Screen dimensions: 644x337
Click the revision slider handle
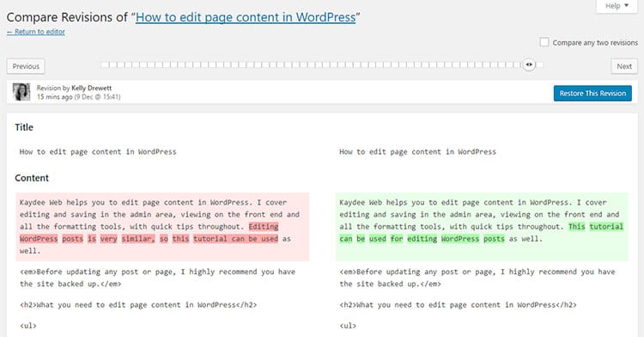tap(529, 64)
